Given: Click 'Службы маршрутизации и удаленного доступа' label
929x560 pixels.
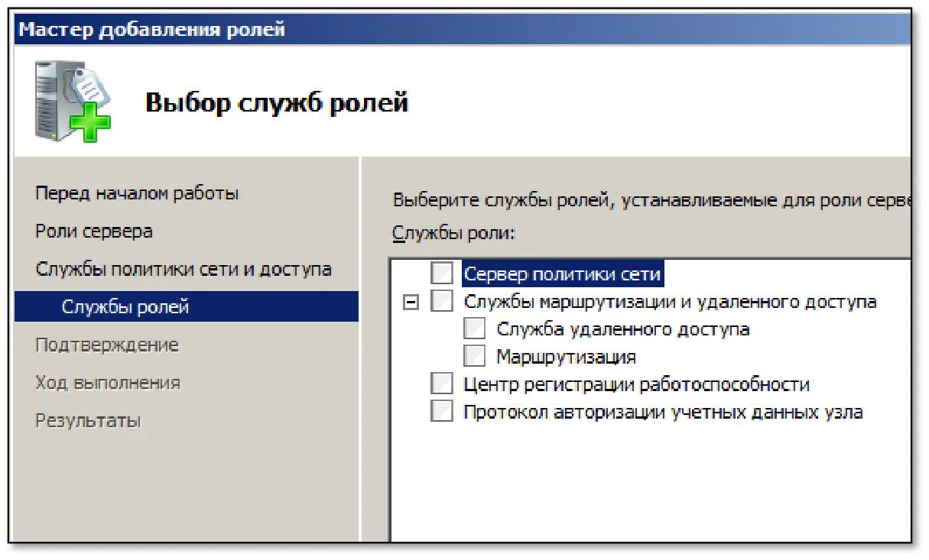Looking at the screenshot, I should coord(671,302).
